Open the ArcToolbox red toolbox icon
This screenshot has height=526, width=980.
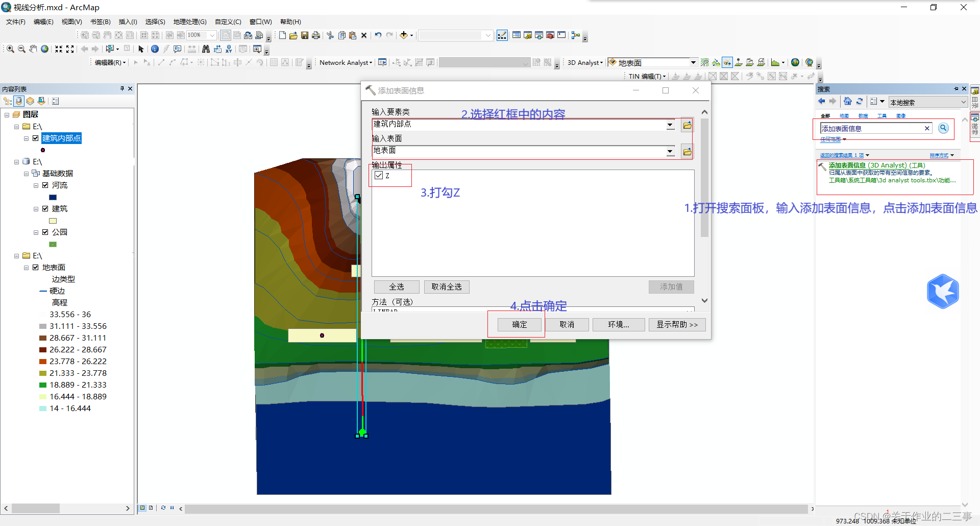click(x=550, y=35)
